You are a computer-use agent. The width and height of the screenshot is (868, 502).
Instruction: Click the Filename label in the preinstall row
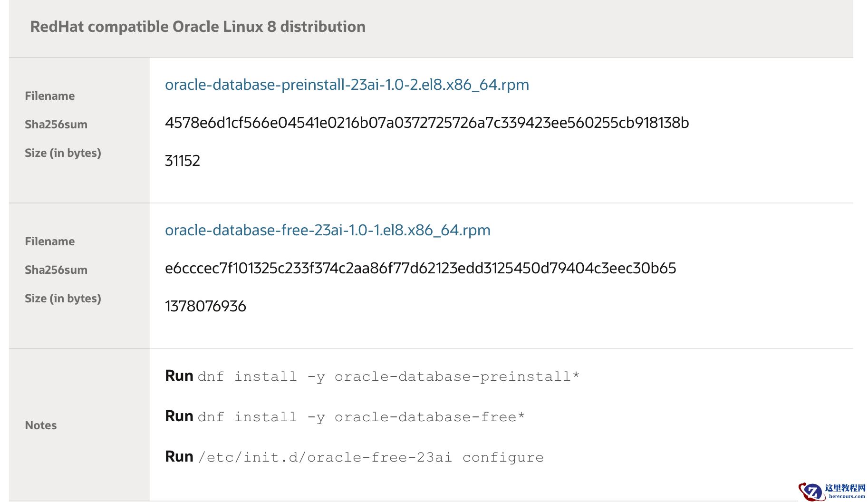50,96
